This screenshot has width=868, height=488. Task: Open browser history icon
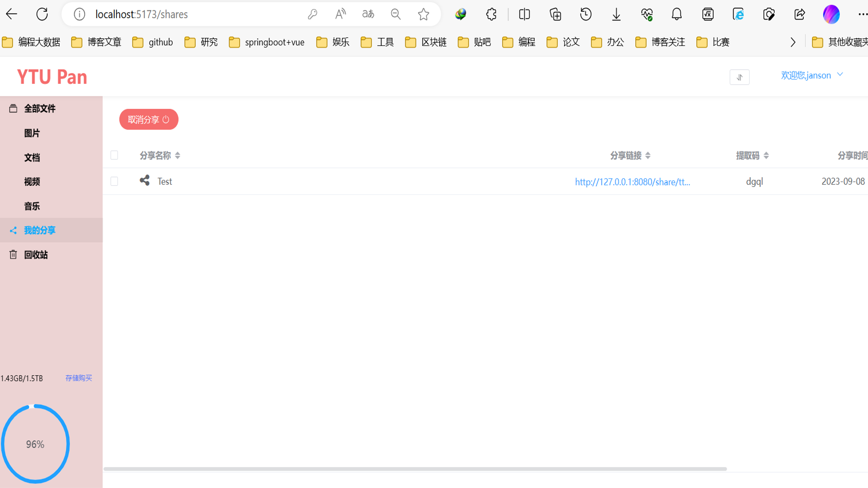point(586,14)
